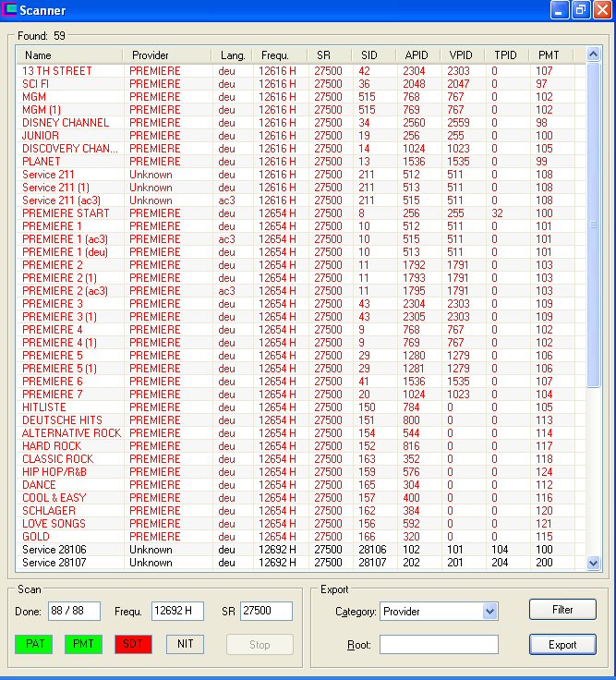This screenshot has height=680, width=616.
Task: Focus the Root input field
Action: [439, 645]
